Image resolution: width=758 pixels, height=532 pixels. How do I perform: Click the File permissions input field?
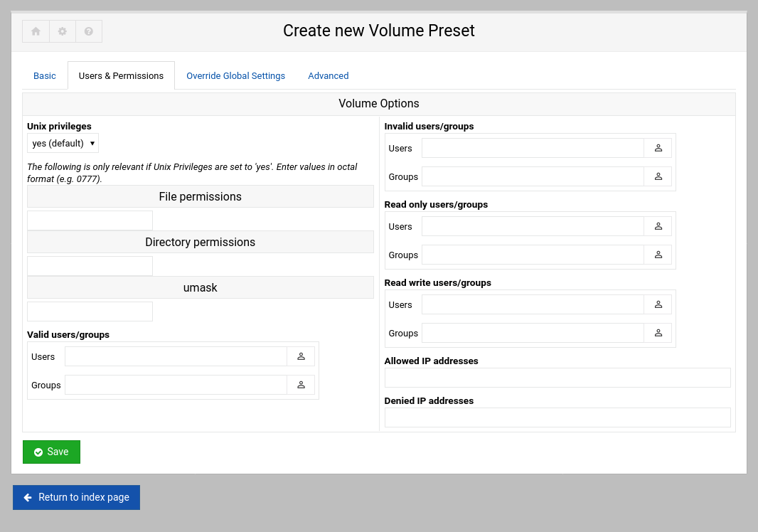click(90, 220)
